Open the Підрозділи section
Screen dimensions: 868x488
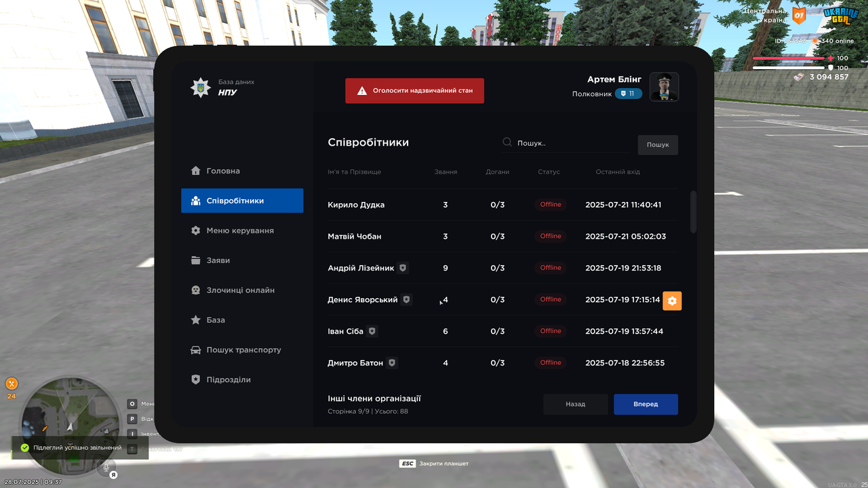tap(242, 380)
